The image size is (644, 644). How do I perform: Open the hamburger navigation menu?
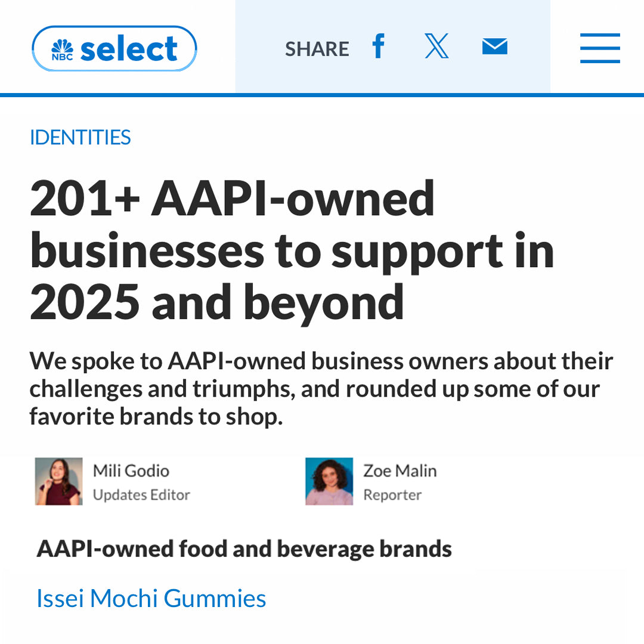pos(600,48)
